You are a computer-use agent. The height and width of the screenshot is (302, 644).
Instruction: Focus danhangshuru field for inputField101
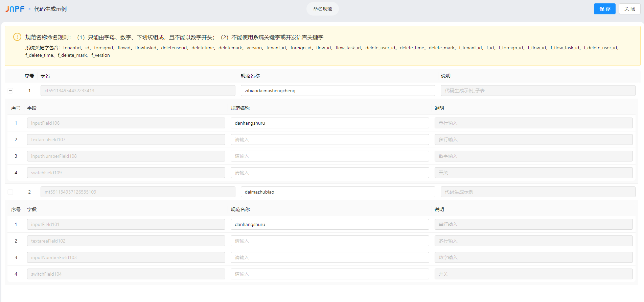(x=329, y=224)
